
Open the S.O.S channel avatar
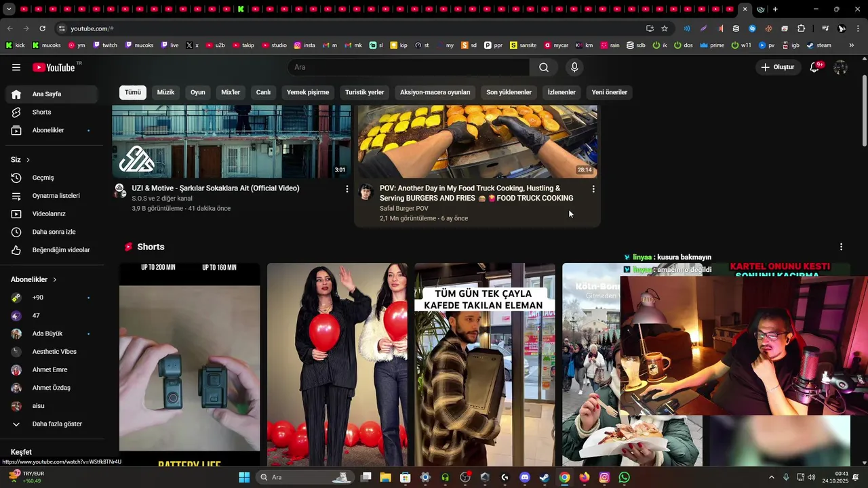click(x=120, y=191)
